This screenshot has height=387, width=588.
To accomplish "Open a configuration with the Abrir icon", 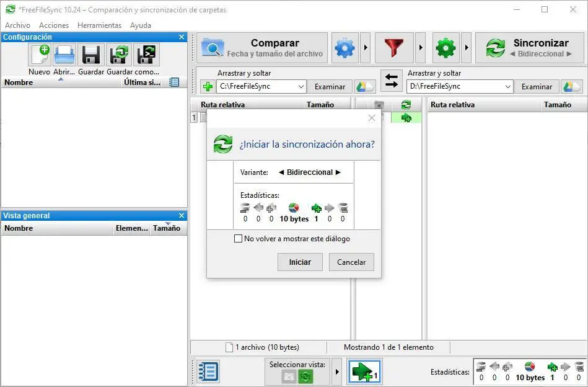I will click(x=64, y=55).
